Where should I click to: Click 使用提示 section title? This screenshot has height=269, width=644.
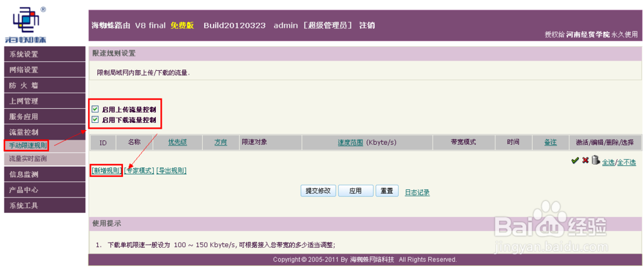pos(107,224)
